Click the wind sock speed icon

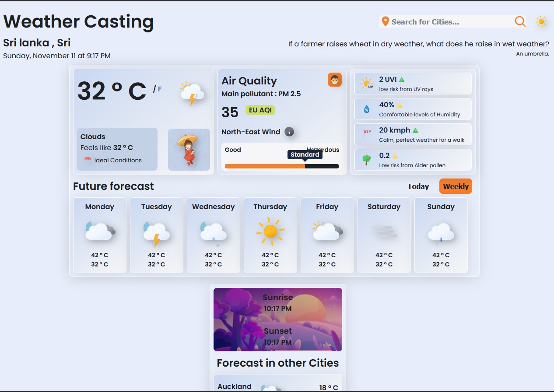[x=367, y=134]
